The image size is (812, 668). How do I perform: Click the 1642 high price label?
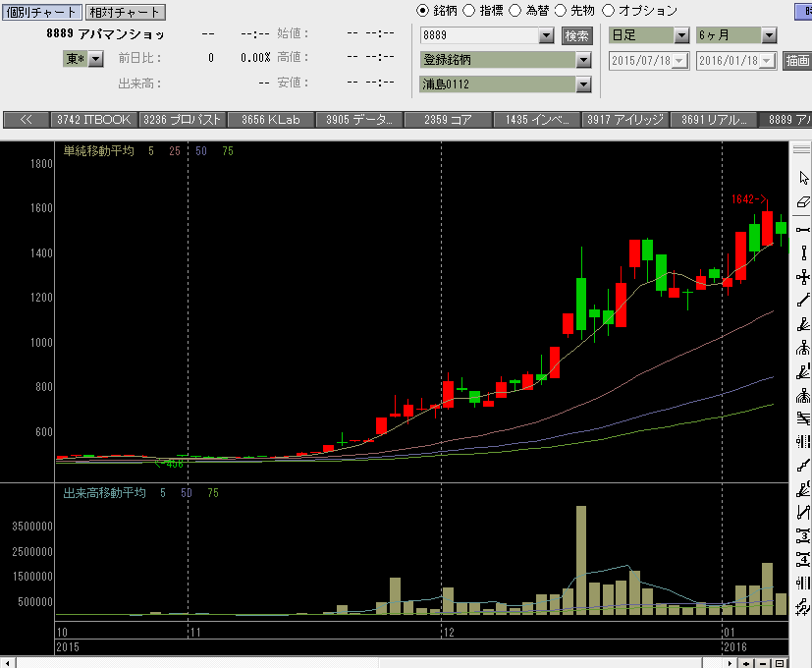point(749,199)
